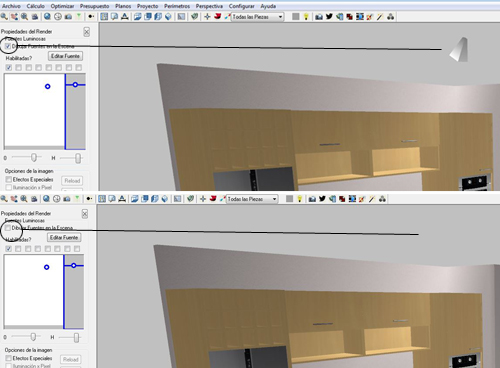Viewport: 500px width, 368px height.
Task: Click the lower Editar Fuente button
Action: click(64, 237)
